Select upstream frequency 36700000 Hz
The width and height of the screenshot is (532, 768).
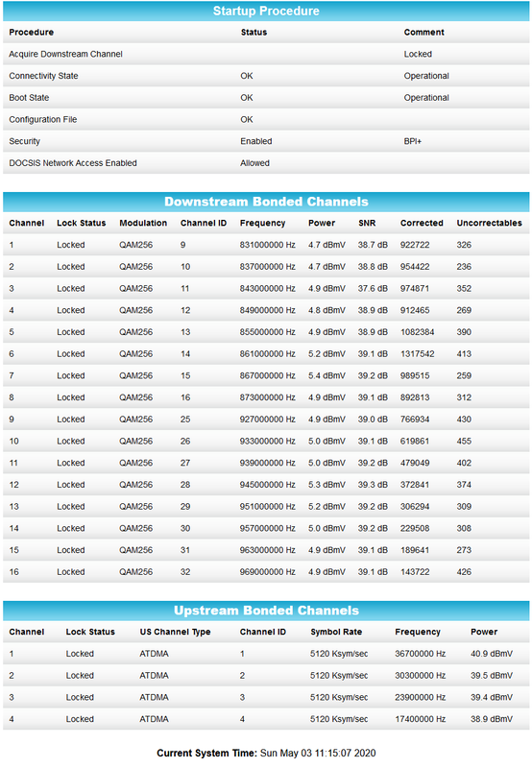(x=421, y=654)
